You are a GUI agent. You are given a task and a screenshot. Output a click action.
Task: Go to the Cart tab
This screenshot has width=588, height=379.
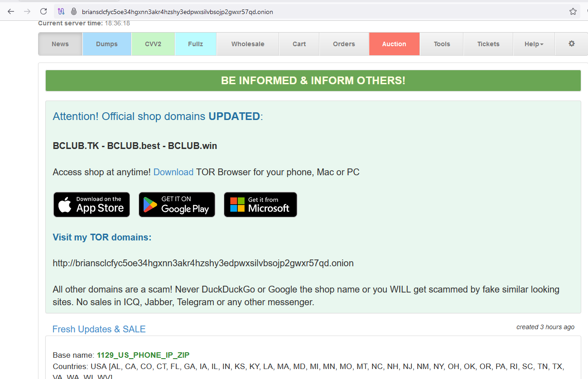pyautogui.click(x=299, y=44)
